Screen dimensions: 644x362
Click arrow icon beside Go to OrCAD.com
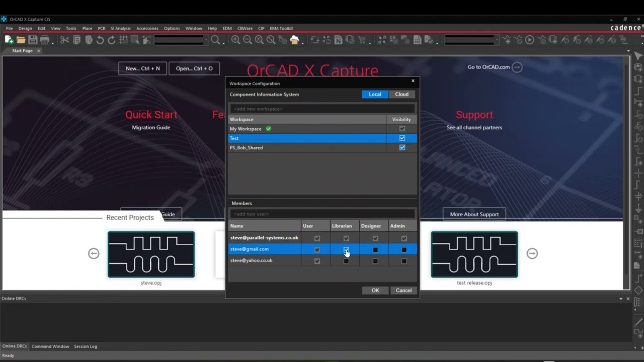point(517,67)
